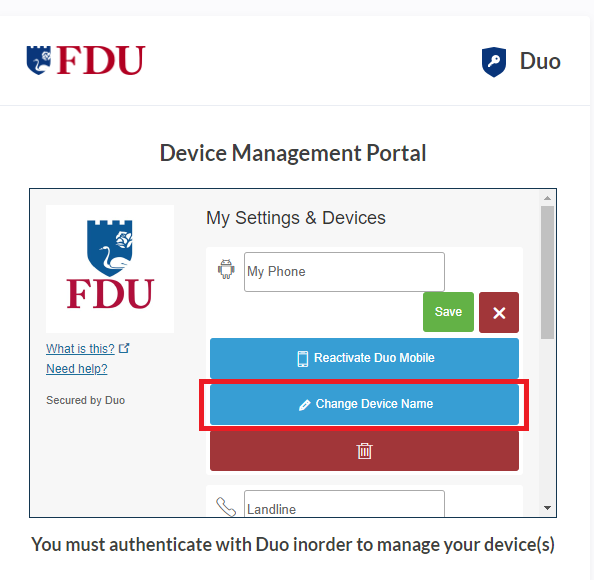Click the Reactivate Duo Mobile button
Viewport: 594px width, 580px height.
tap(364, 358)
